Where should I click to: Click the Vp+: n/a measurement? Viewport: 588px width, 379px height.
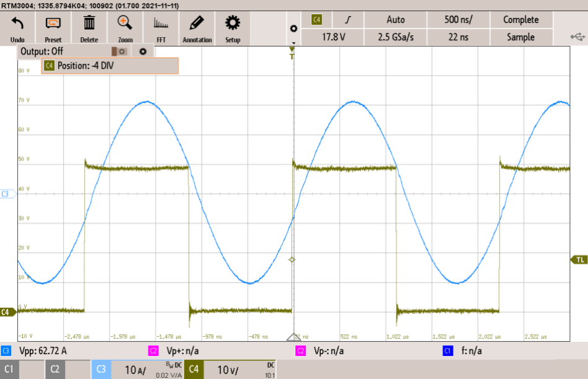coord(182,351)
